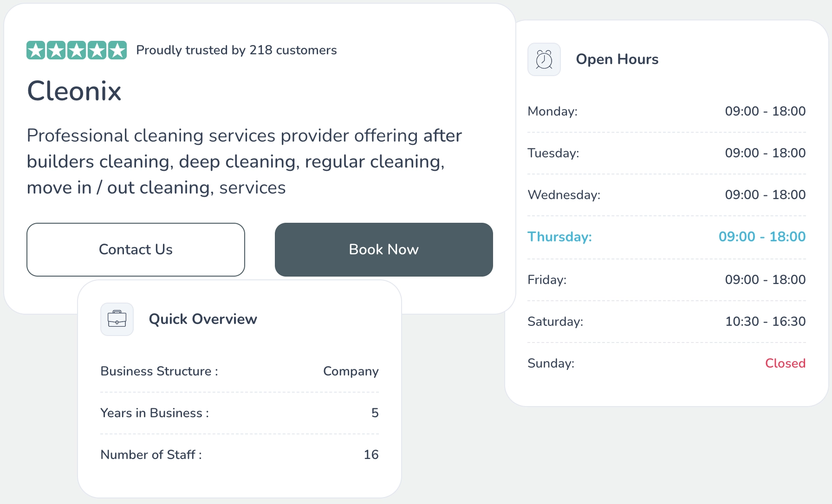The height and width of the screenshot is (504, 832).
Task: Click the alarm clock icon
Action: (544, 59)
